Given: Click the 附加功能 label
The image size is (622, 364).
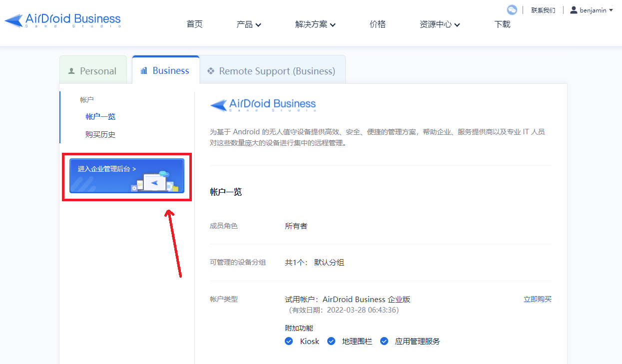Looking at the screenshot, I should point(299,328).
